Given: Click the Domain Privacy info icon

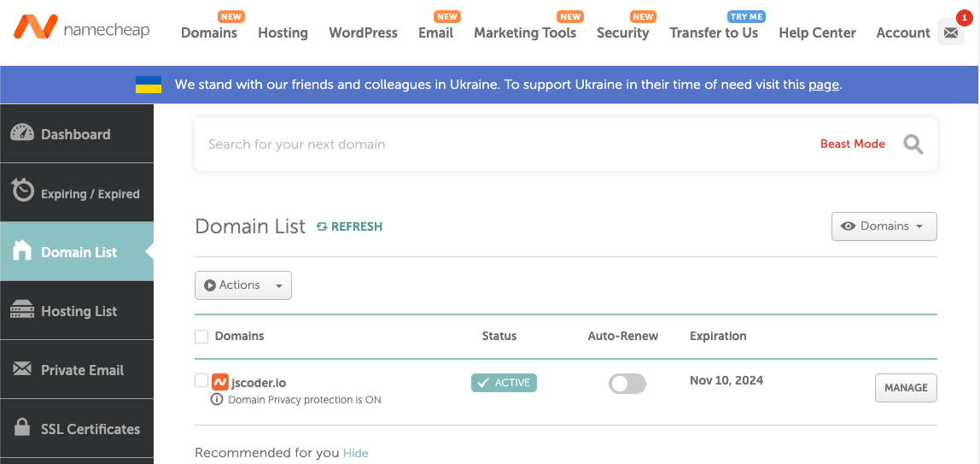Looking at the screenshot, I should coord(217,400).
